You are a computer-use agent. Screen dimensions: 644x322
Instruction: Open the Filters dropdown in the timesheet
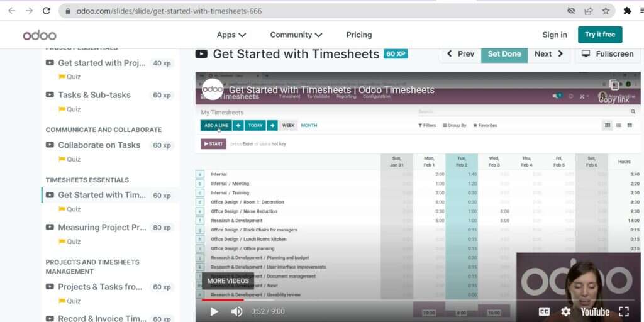pos(427,125)
